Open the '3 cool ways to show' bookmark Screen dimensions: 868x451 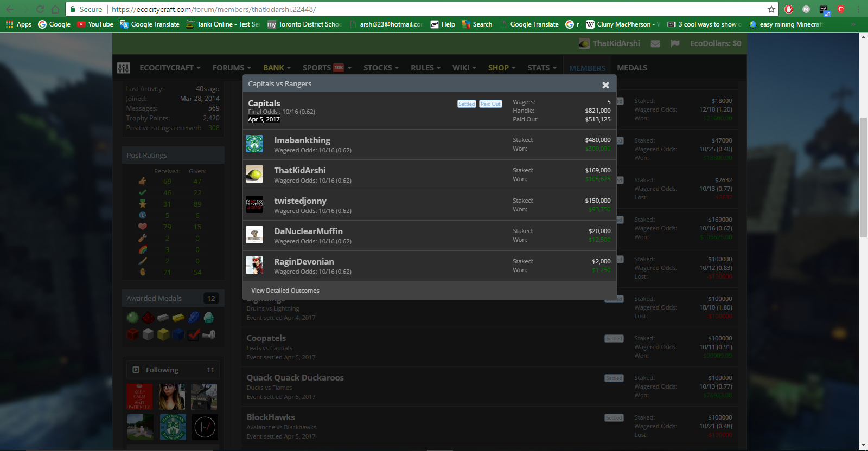click(704, 24)
